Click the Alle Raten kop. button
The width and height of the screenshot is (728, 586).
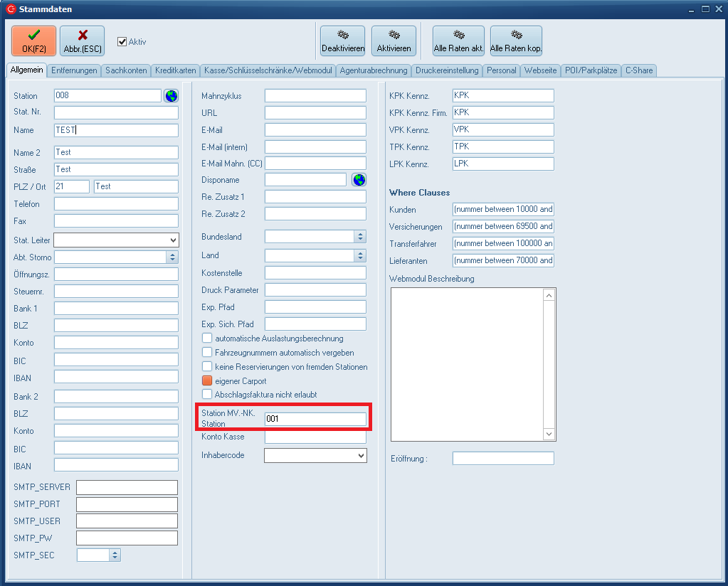[516, 41]
